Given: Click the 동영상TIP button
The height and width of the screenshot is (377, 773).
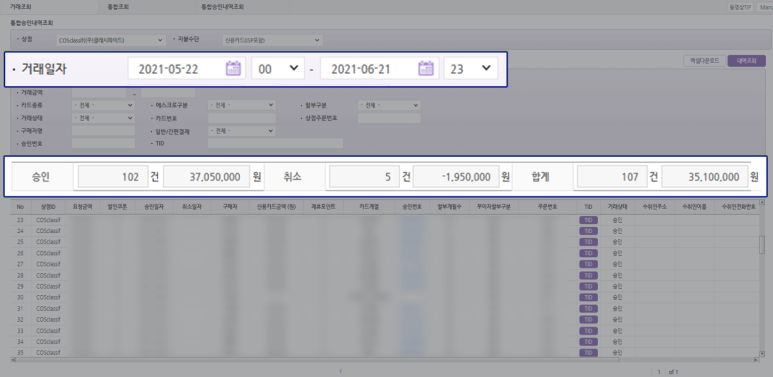Looking at the screenshot, I should coord(740,7).
